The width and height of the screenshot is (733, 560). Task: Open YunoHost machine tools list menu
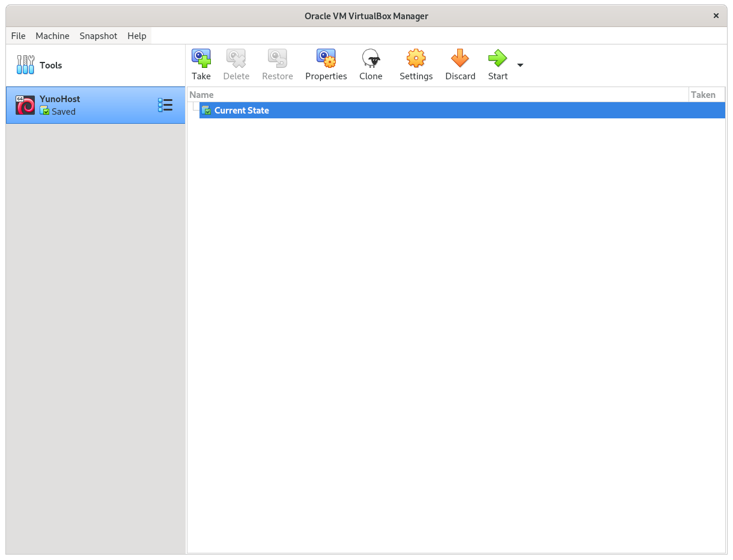click(165, 105)
